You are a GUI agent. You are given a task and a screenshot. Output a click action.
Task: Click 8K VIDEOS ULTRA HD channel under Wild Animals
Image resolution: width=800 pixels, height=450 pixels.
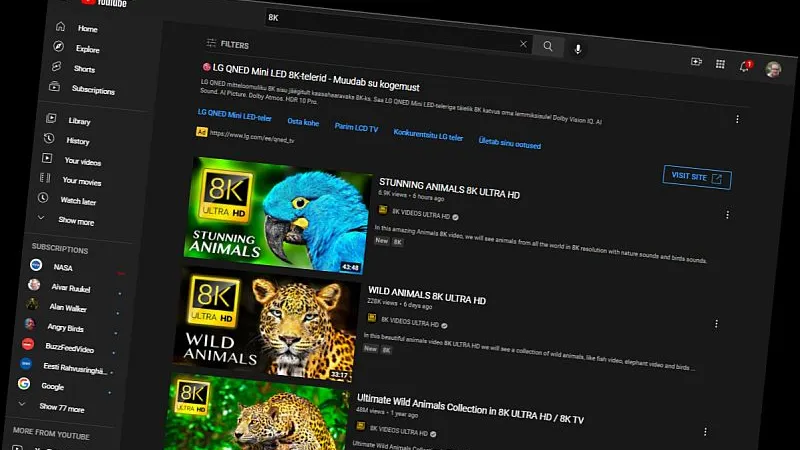point(410,323)
